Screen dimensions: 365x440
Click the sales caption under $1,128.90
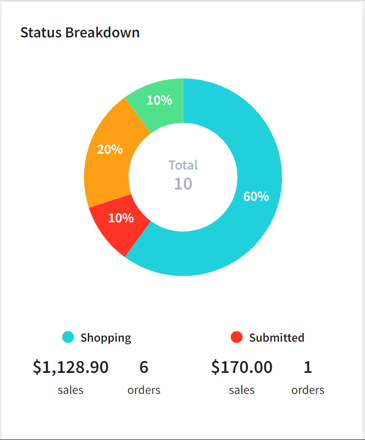point(71,390)
